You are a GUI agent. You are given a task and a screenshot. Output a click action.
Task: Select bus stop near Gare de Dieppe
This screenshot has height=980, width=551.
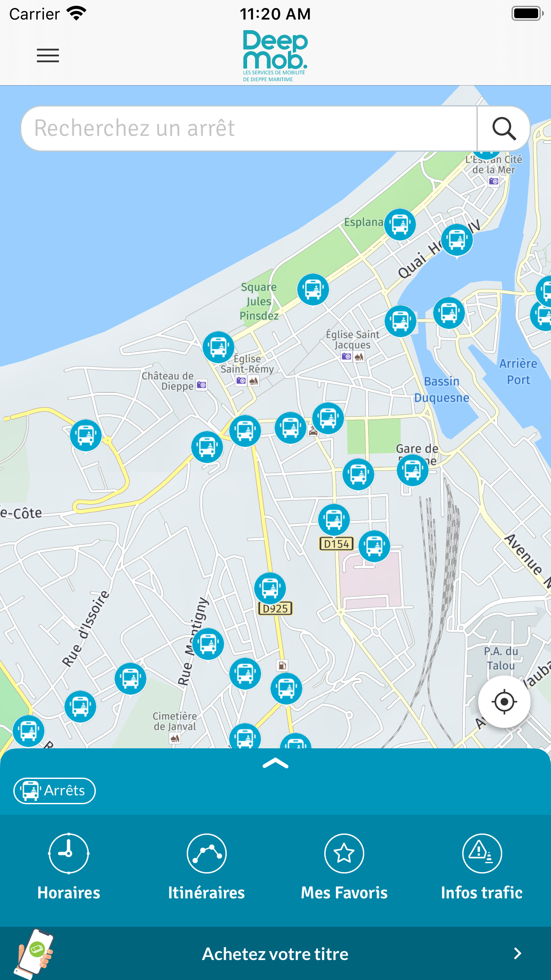(413, 470)
